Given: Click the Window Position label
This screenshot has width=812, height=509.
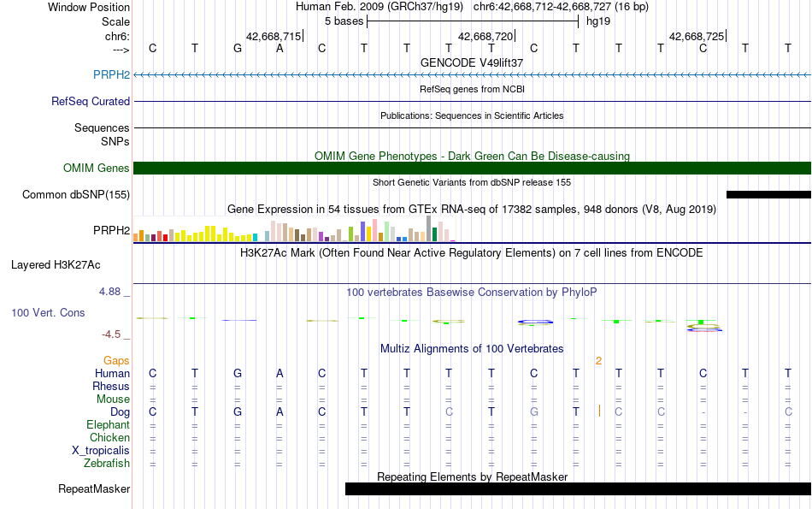Looking at the screenshot, I should click(89, 7).
